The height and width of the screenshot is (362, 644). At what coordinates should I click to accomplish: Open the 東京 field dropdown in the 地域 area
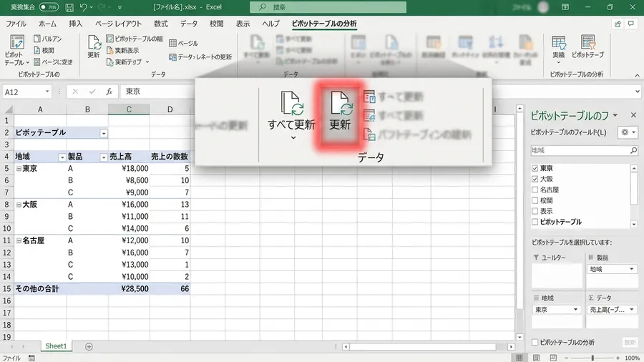coord(575,310)
